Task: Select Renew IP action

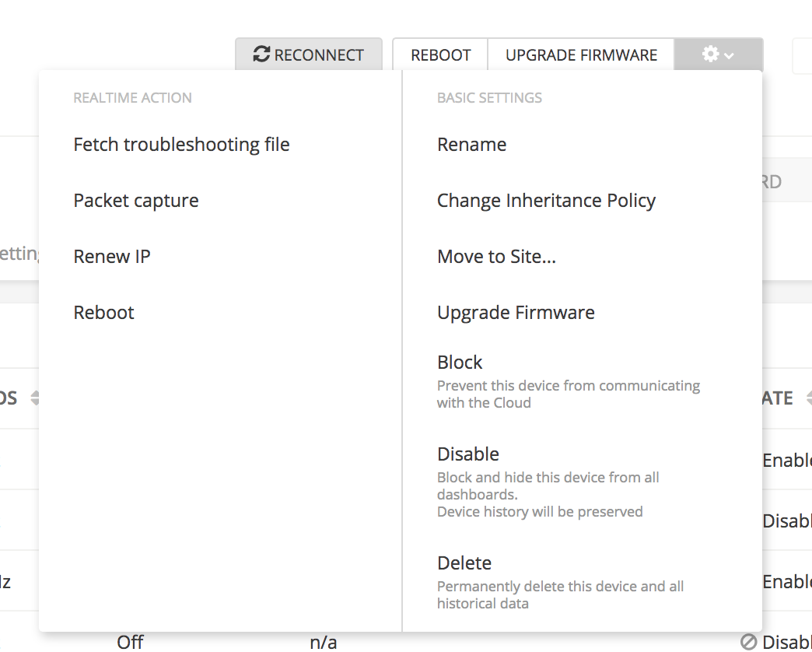Action: (x=112, y=257)
